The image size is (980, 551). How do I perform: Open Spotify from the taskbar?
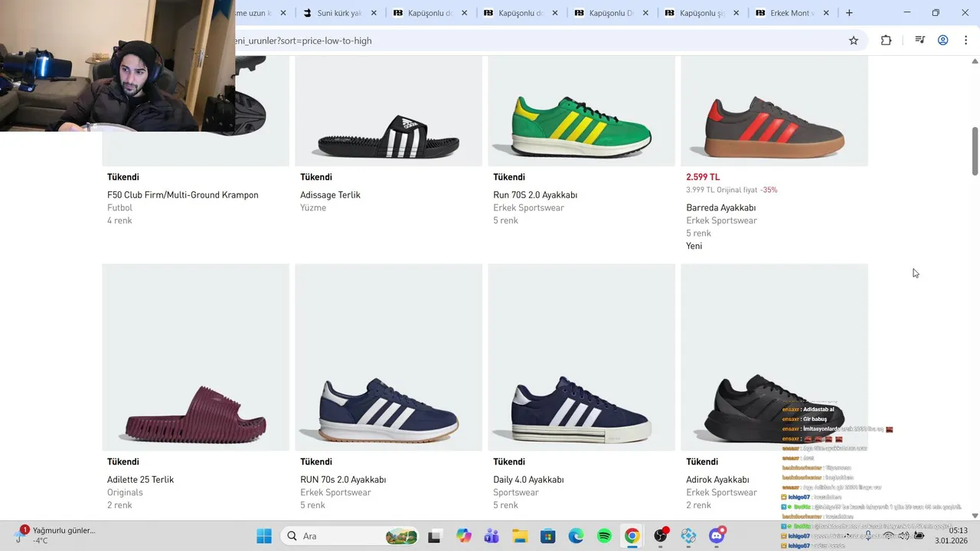604,536
